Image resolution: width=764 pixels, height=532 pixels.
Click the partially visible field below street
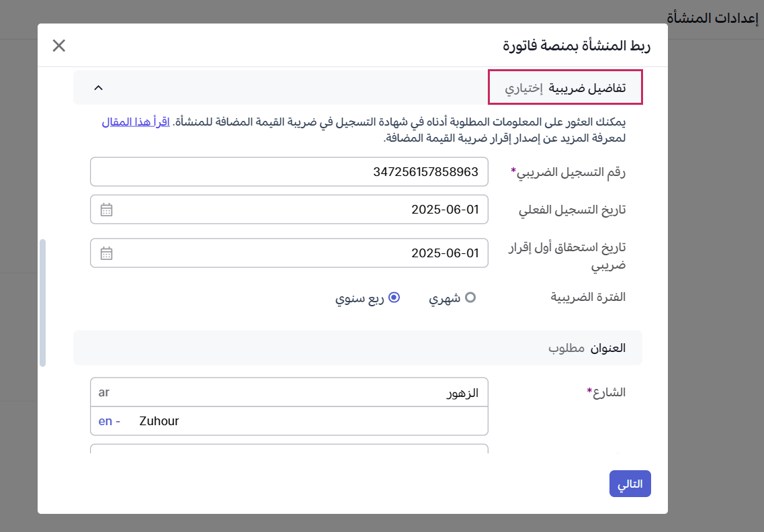coord(289,449)
